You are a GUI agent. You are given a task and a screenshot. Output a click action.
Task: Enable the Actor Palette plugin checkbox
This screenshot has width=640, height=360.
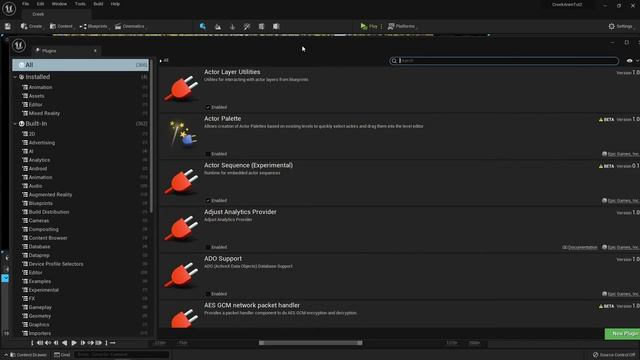208,154
